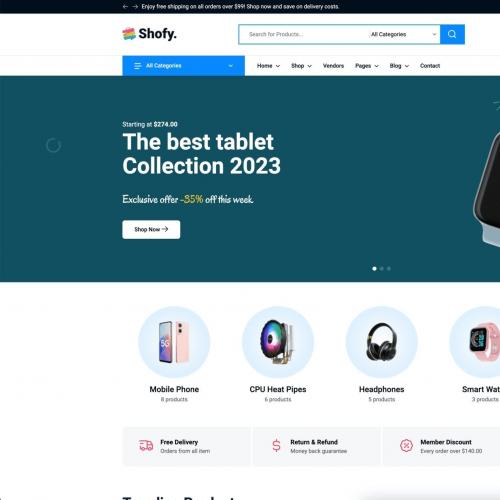This screenshot has width=500, height=500.
Task: Click the Free Delivery truck icon
Action: click(x=146, y=445)
